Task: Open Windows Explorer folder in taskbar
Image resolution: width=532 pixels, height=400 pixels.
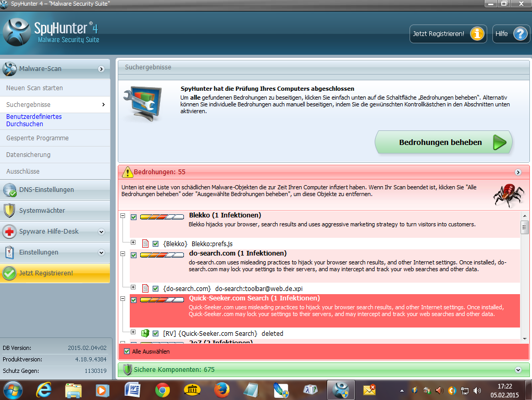Action: pos(73,391)
